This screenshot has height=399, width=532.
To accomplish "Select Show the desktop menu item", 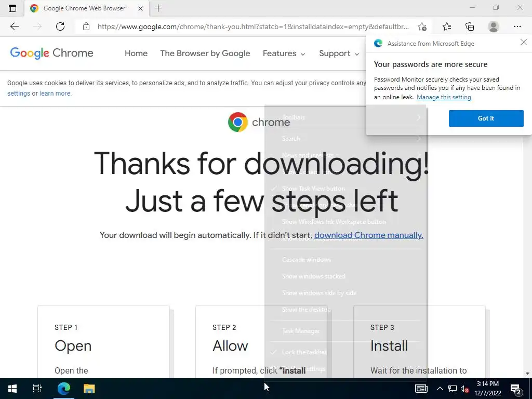I will point(347,310).
